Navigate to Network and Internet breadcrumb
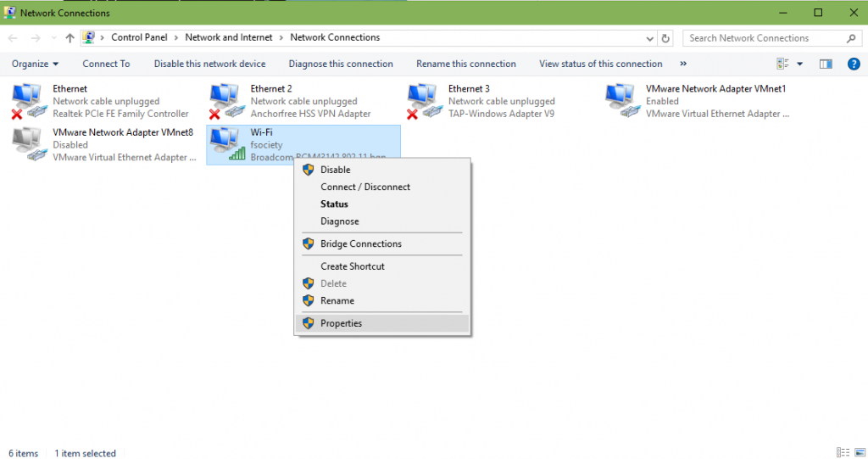 [229, 37]
